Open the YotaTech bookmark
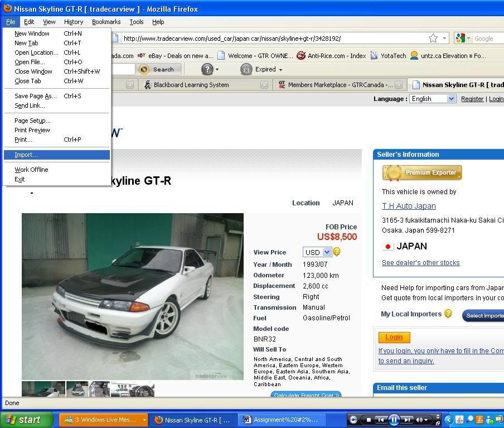504x428 pixels. click(x=388, y=56)
